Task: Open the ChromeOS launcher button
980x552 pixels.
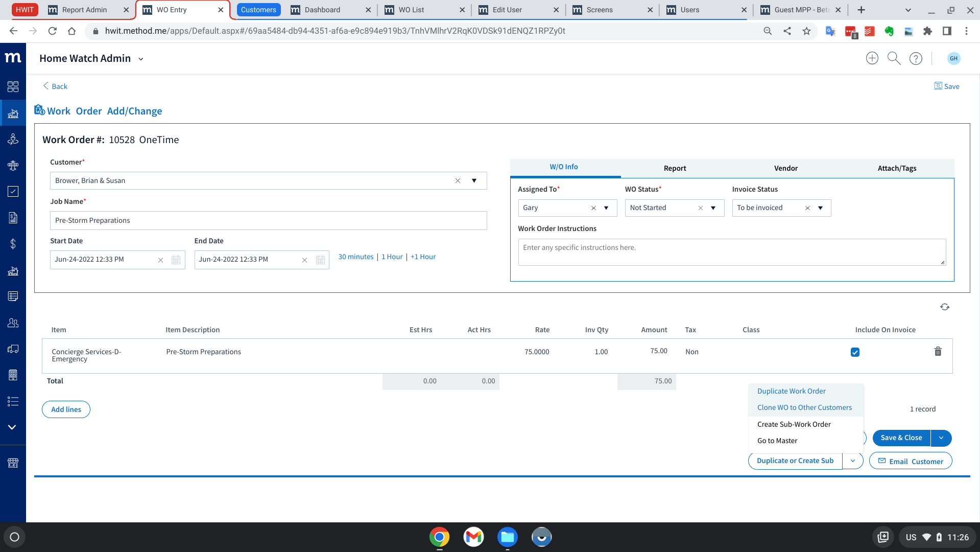Action: click(14, 537)
